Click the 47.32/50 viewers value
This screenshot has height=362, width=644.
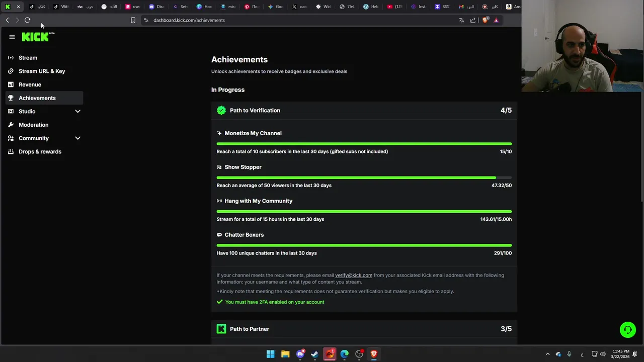[x=502, y=185]
